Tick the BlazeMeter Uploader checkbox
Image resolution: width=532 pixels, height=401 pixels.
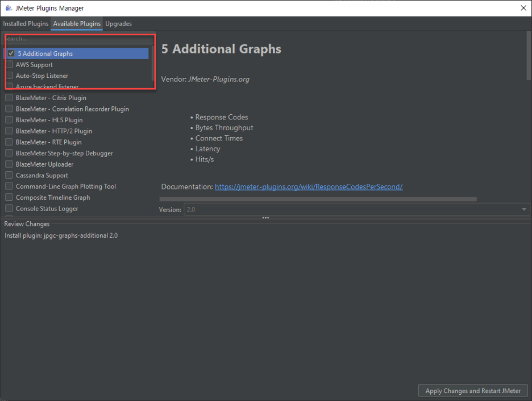tap(9, 164)
